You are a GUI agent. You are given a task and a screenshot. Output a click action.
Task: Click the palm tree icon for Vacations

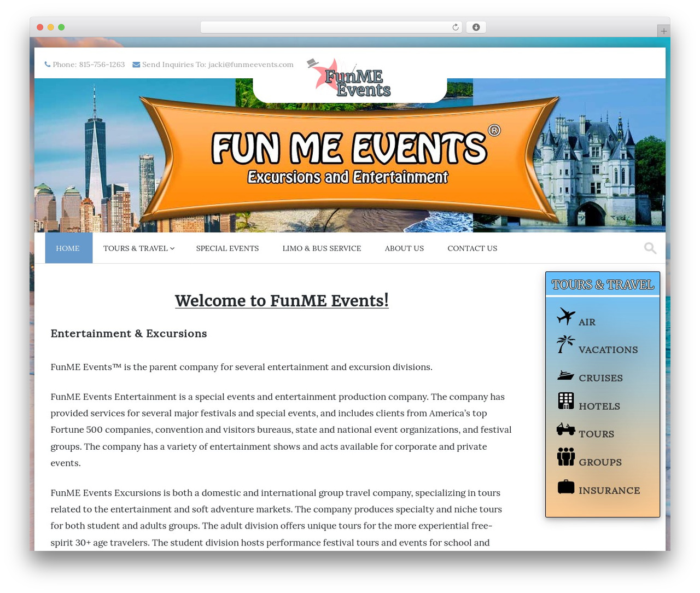(x=566, y=344)
